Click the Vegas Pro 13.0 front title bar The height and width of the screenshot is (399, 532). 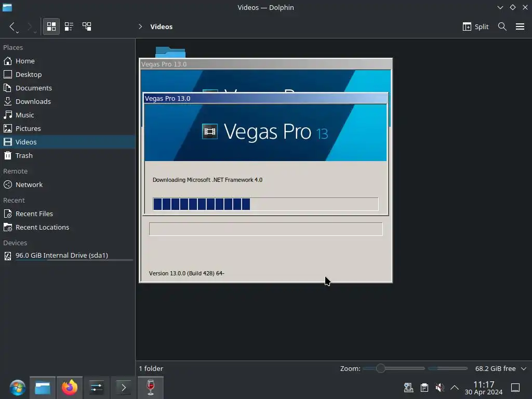click(265, 98)
